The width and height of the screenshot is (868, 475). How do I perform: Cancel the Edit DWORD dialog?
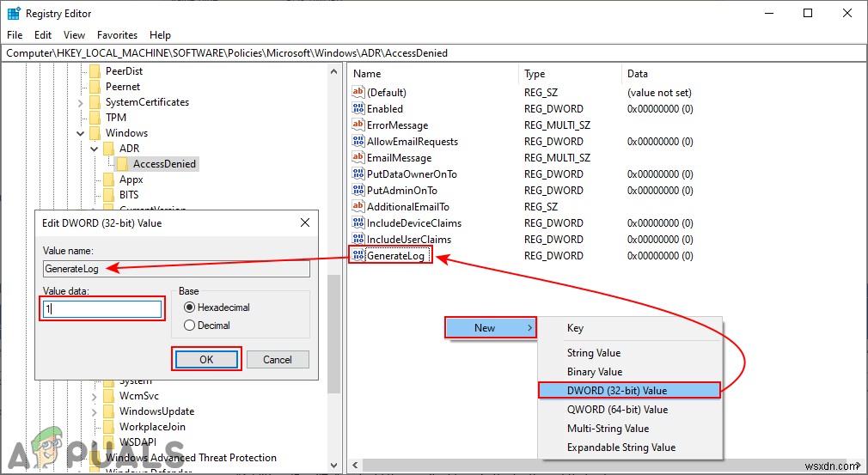point(278,359)
